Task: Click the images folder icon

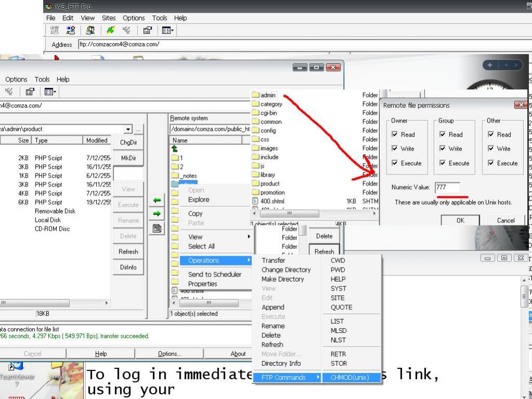Action: 256,148
